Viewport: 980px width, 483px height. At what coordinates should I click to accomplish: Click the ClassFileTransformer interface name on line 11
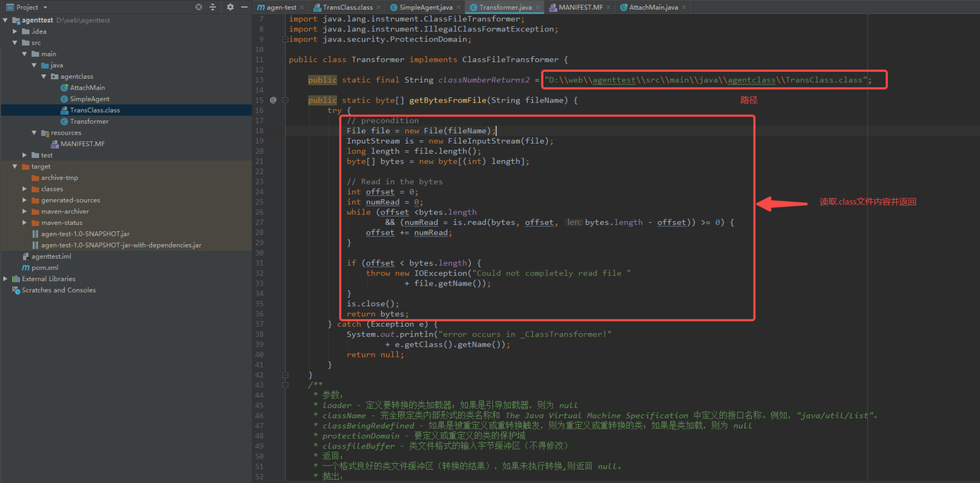tap(511, 59)
